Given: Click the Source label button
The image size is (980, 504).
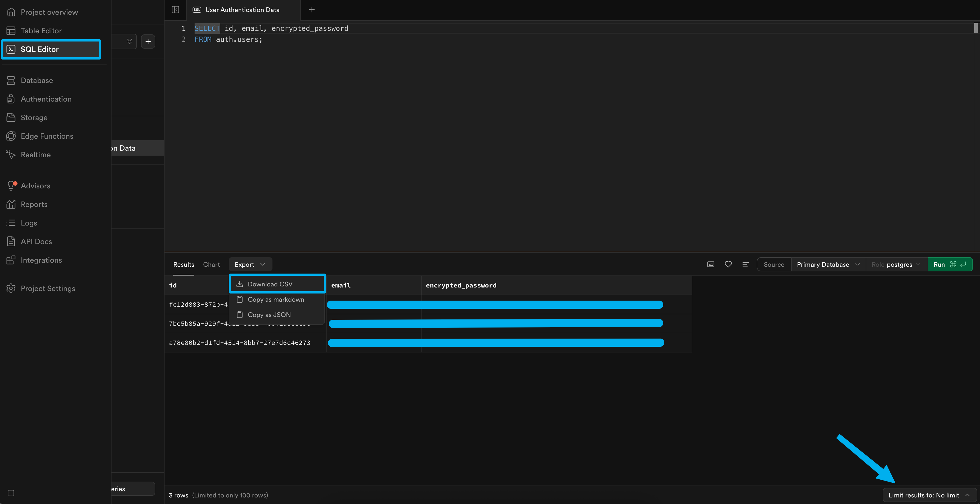Looking at the screenshot, I should (774, 265).
